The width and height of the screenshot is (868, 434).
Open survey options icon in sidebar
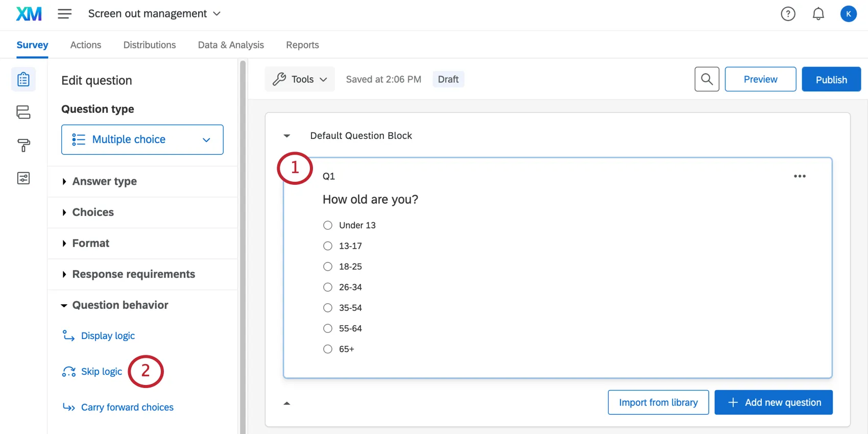pos(23,178)
